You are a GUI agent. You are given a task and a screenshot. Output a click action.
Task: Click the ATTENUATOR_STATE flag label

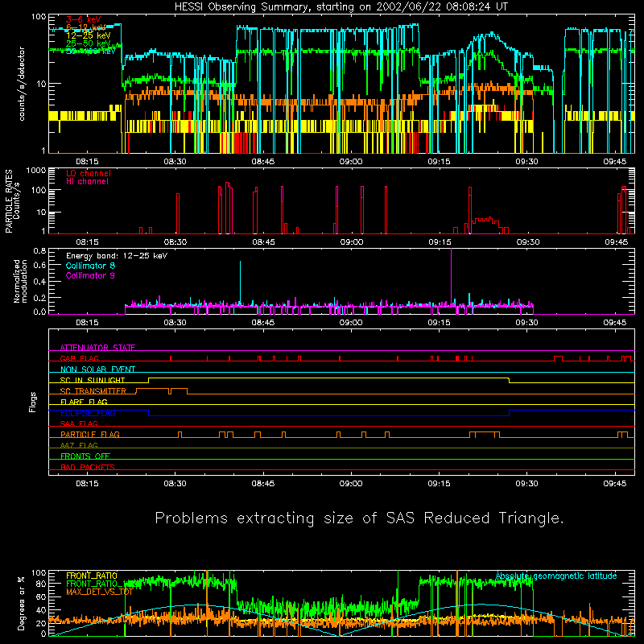pos(97,348)
